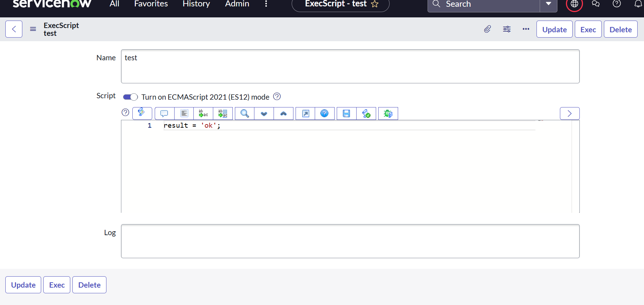Open more options ellipsis in form header
This screenshot has height=305, width=644.
(526, 29)
